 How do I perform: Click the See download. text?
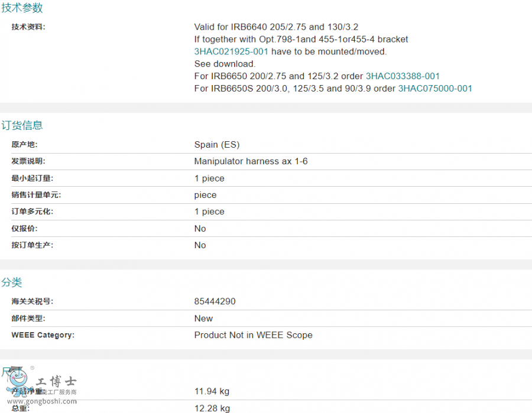click(x=225, y=64)
